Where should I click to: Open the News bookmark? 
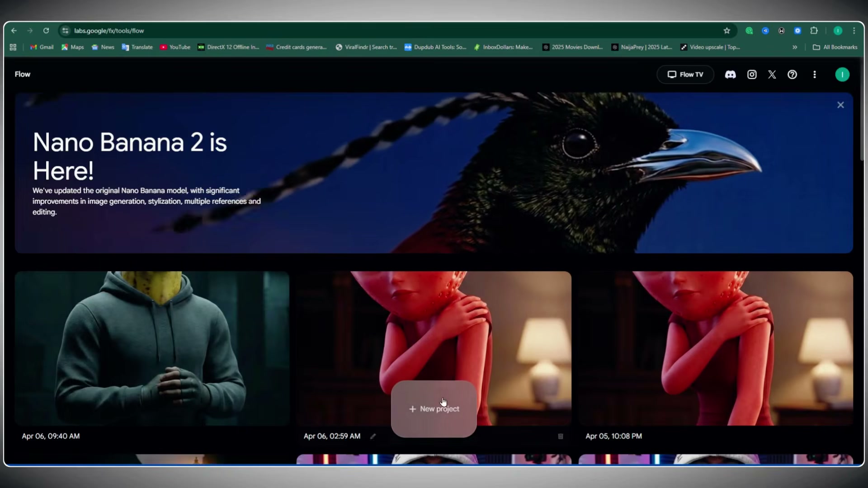pyautogui.click(x=103, y=47)
